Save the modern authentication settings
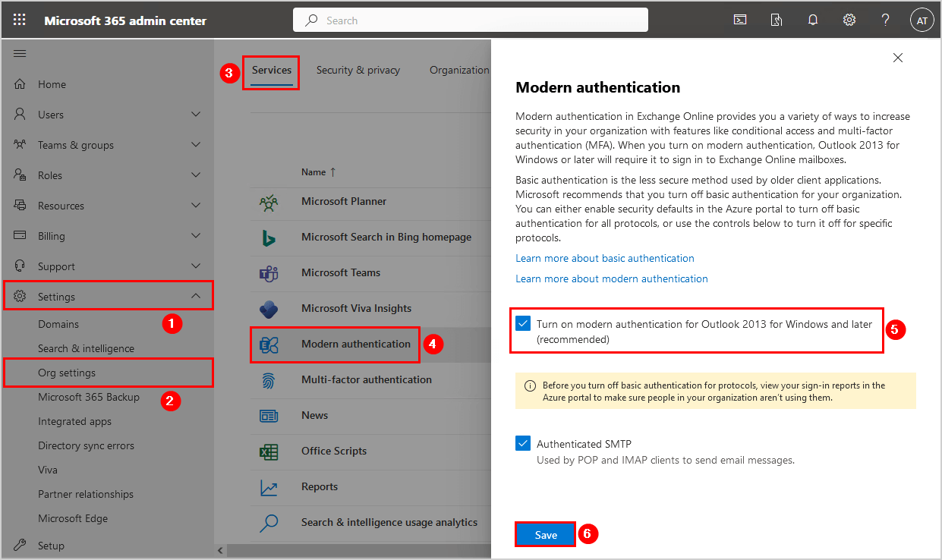This screenshot has width=942, height=560. pos(546,535)
